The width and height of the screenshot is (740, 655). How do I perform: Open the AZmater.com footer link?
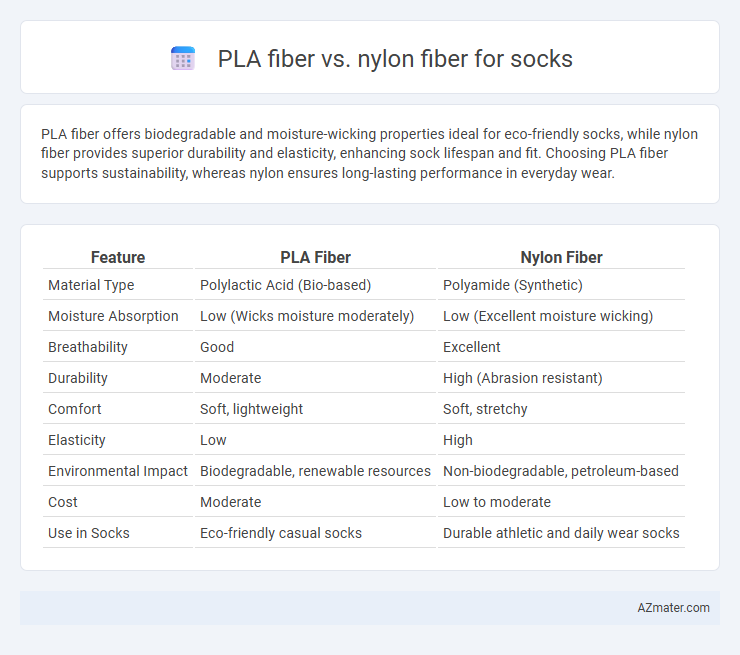pos(673,608)
